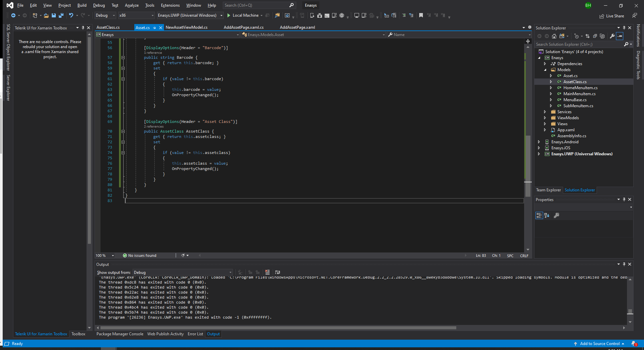Clear all text in Output window
Screen dimensions: 644x350
(x=267, y=272)
